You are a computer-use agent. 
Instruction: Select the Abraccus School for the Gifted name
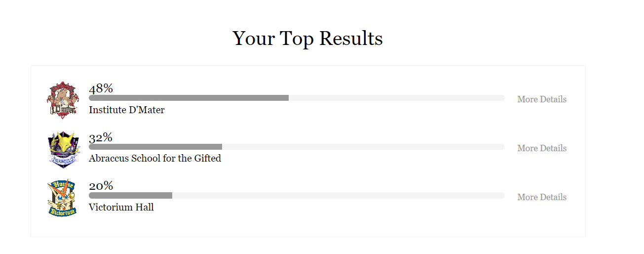pos(155,159)
